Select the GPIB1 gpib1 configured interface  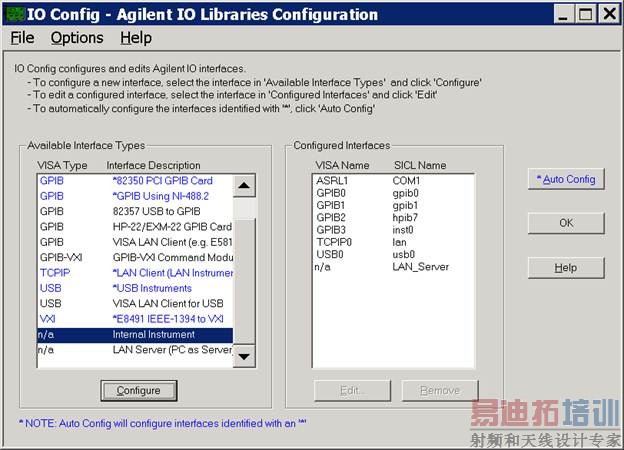[393, 205]
